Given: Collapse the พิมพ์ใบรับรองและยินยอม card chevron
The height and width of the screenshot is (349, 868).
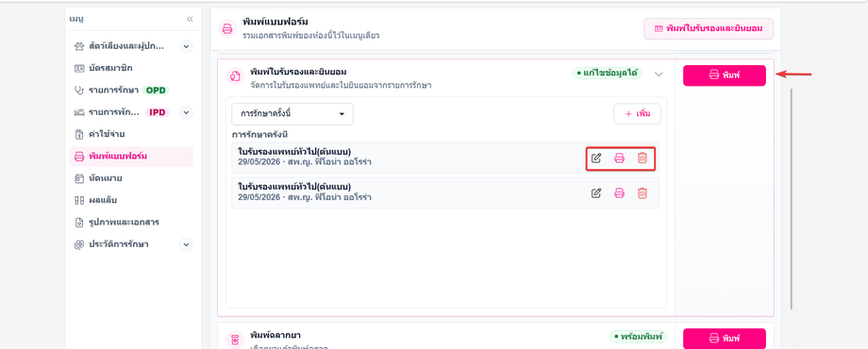Looking at the screenshot, I should [x=659, y=74].
